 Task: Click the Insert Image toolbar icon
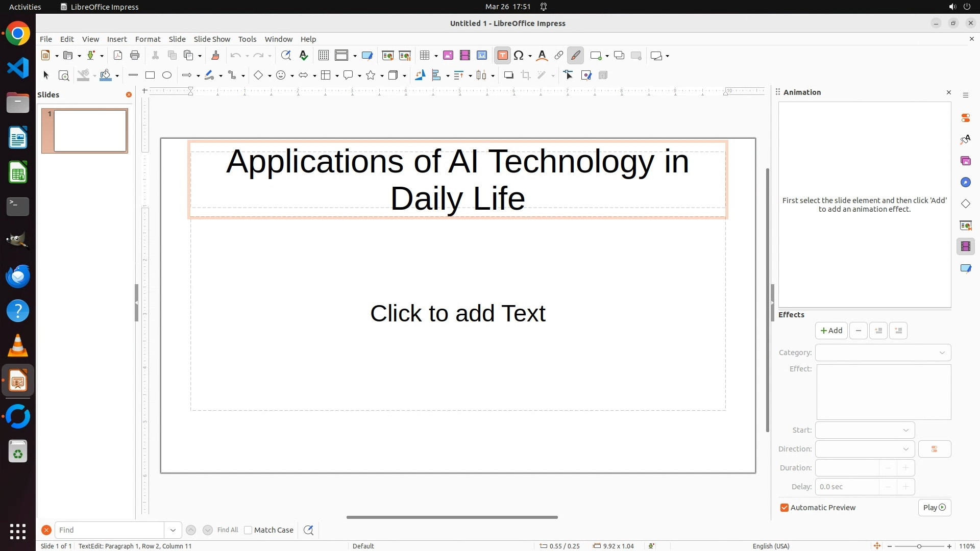[448, 56]
